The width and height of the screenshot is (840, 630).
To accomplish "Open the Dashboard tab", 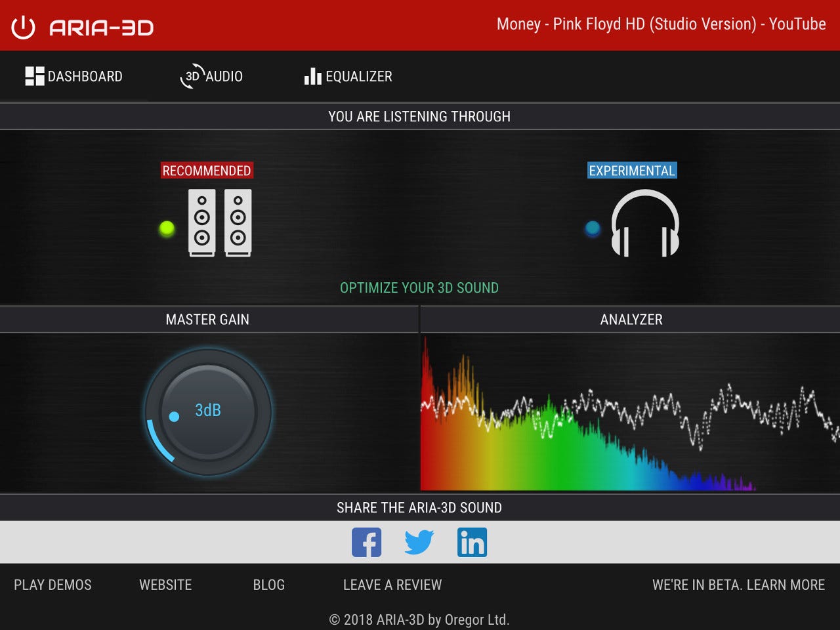I will click(73, 76).
